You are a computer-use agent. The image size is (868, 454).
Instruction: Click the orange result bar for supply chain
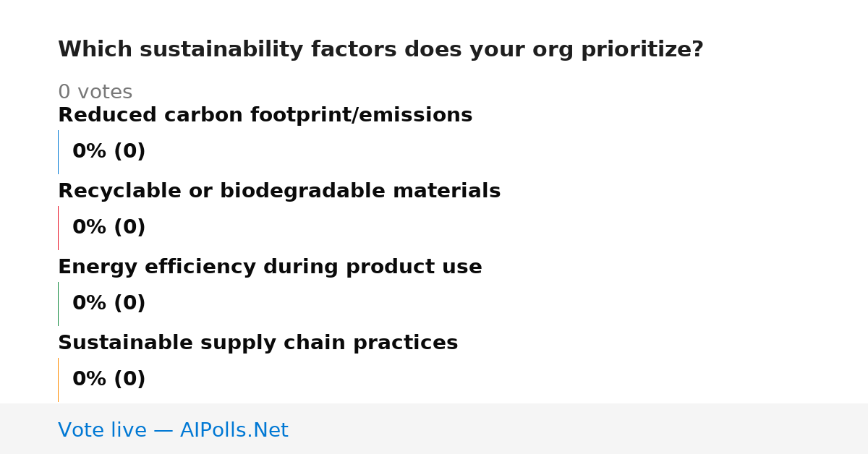pyautogui.click(x=58, y=380)
